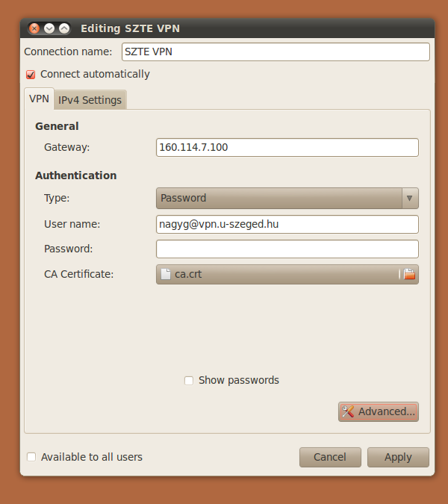Select the VPN tab
The image size is (448, 504).
pyautogui.click(x=40, y=99)
